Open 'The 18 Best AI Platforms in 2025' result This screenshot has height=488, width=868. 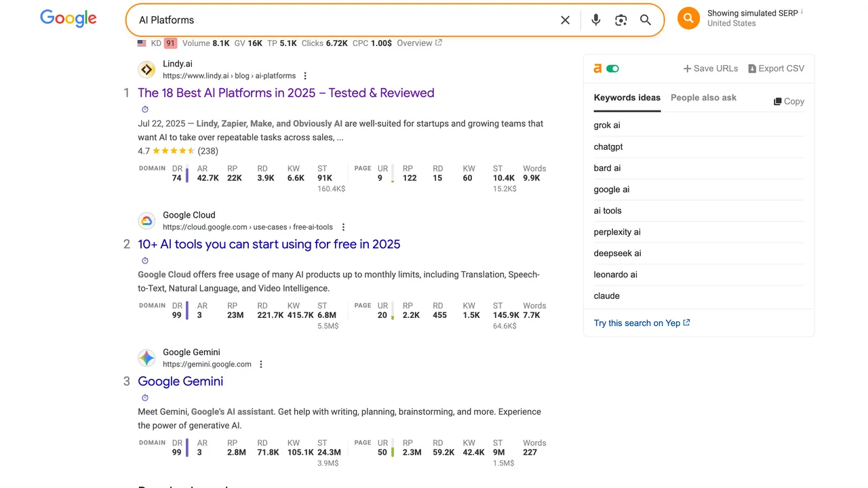click(286, 93)
